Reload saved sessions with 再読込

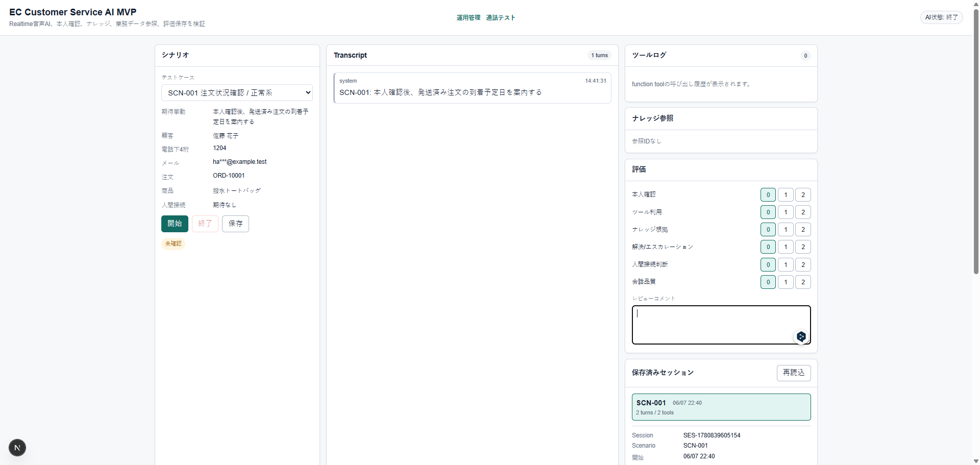tap(794, 373)
